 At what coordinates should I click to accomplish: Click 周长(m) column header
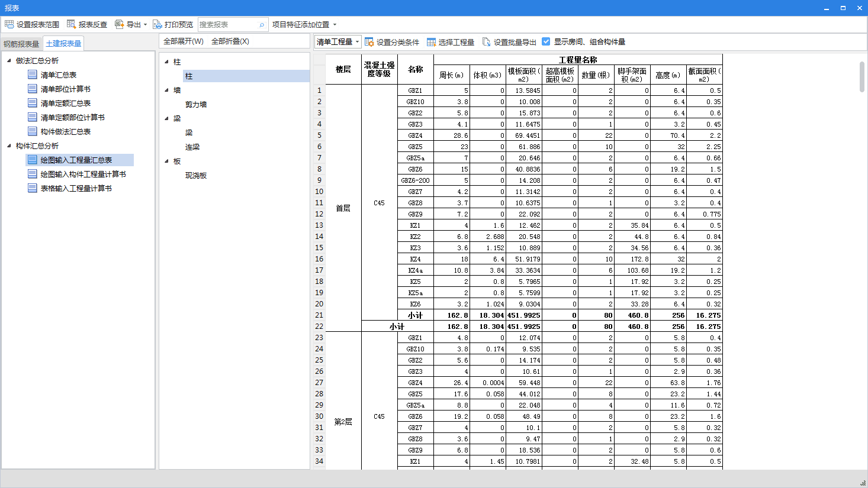[452, 75]
